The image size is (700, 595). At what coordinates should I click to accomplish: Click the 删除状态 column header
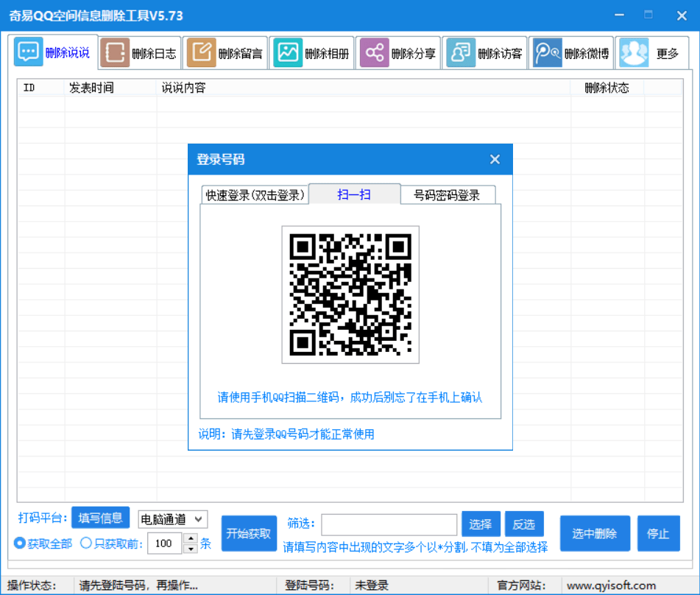[x=607, y=88]
